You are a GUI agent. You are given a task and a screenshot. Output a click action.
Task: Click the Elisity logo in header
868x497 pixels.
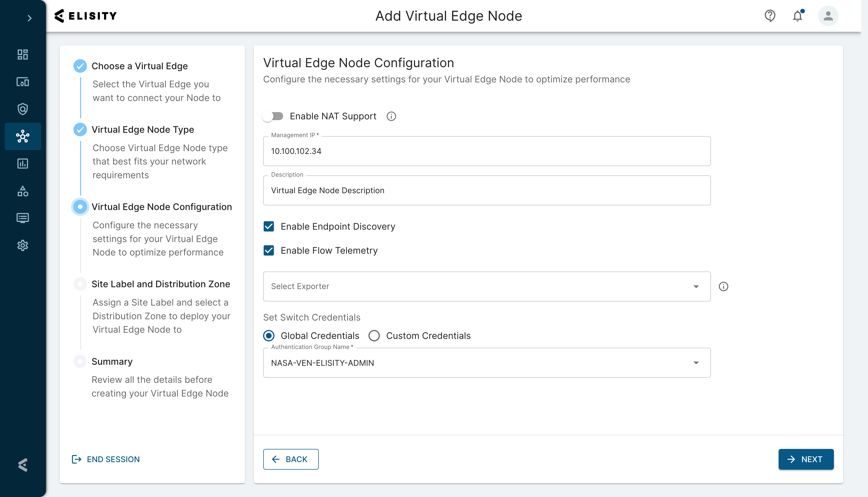85,16
